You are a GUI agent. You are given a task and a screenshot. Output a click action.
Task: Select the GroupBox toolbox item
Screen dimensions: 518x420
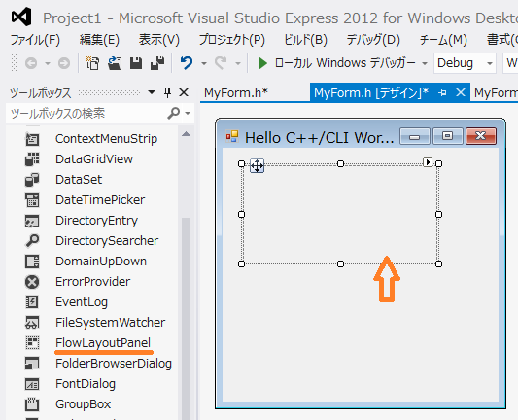click(x=84, y=404)
